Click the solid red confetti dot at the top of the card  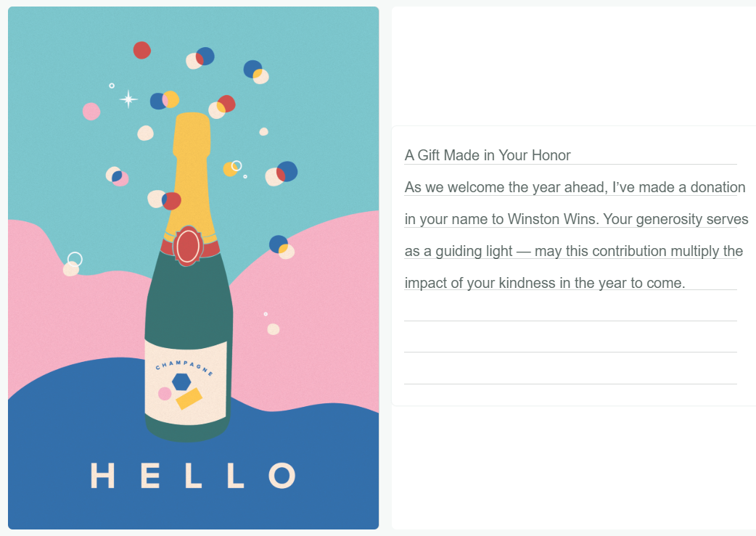(142, 50)
